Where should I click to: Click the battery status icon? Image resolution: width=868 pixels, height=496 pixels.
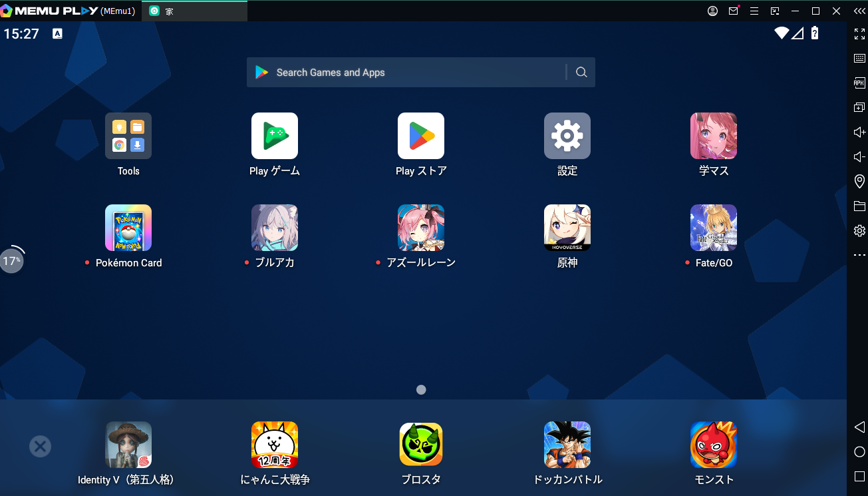(x=815, y=33)
